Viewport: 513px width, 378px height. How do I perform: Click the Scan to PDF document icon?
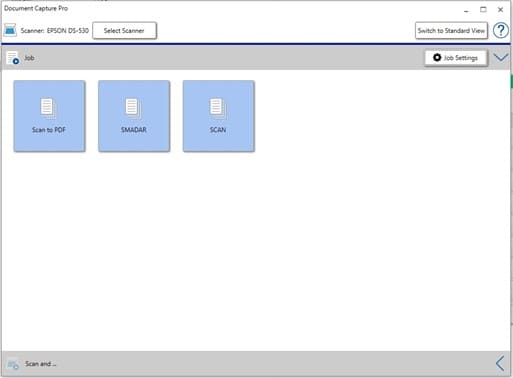[48, 108]
